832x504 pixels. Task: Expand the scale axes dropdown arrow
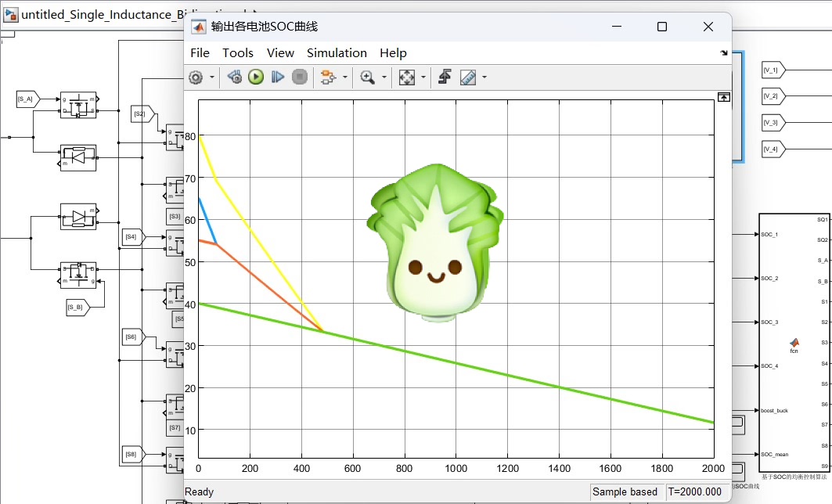coord(423,77)
